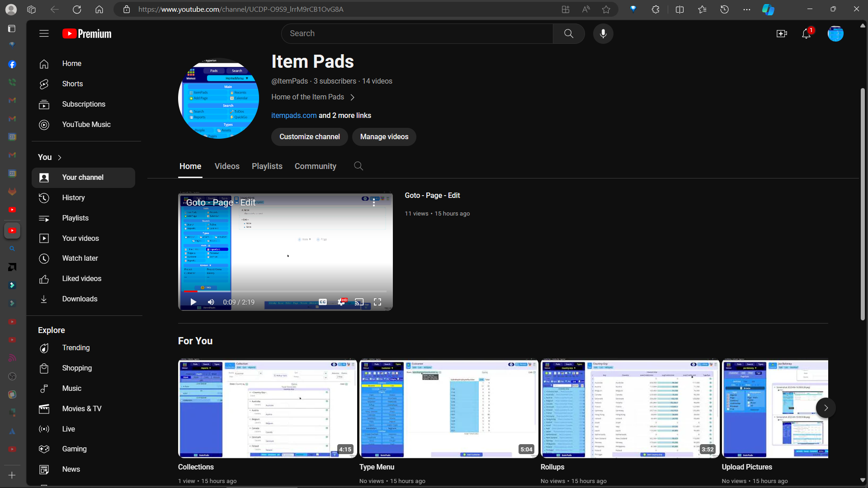This screenshot has height=488, width=868.
Task: Open Shorts from the sidebar
Action: (x=83, y=84)
